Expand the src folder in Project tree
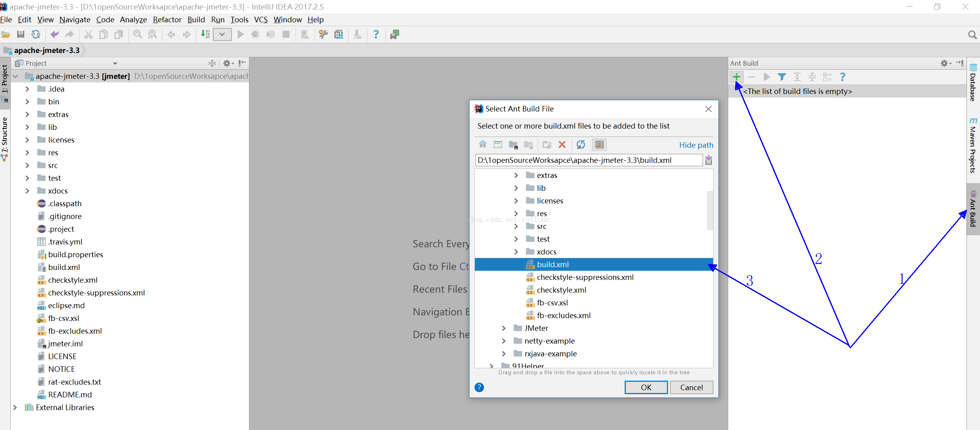This screenshot has height=430, width=980. (x=27, y=165)
